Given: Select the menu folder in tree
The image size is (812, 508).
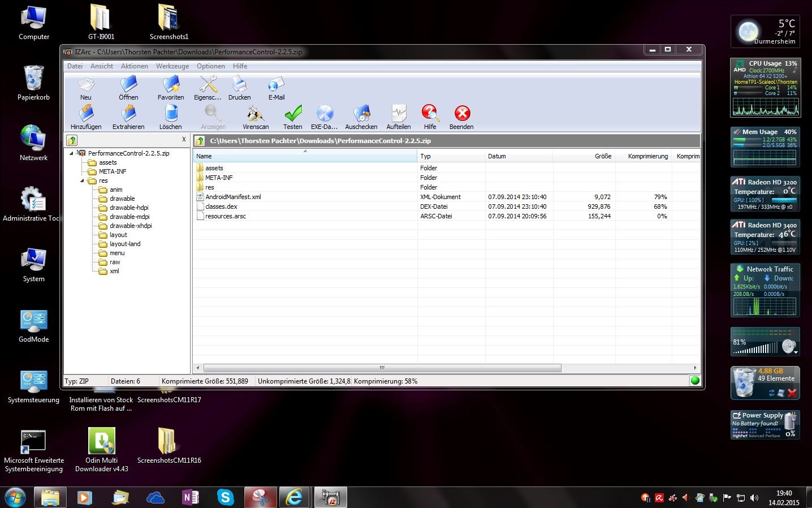Looking at the screenshot, I should (117, 253).
